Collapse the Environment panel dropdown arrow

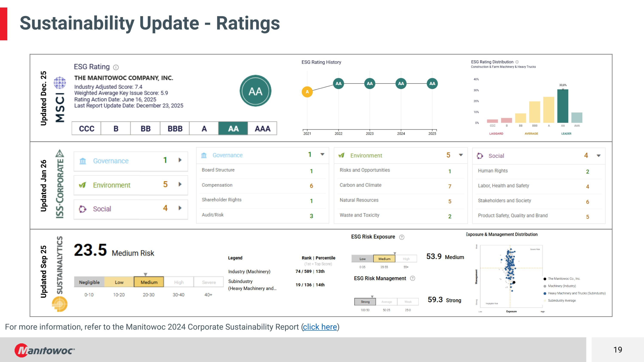461,155
